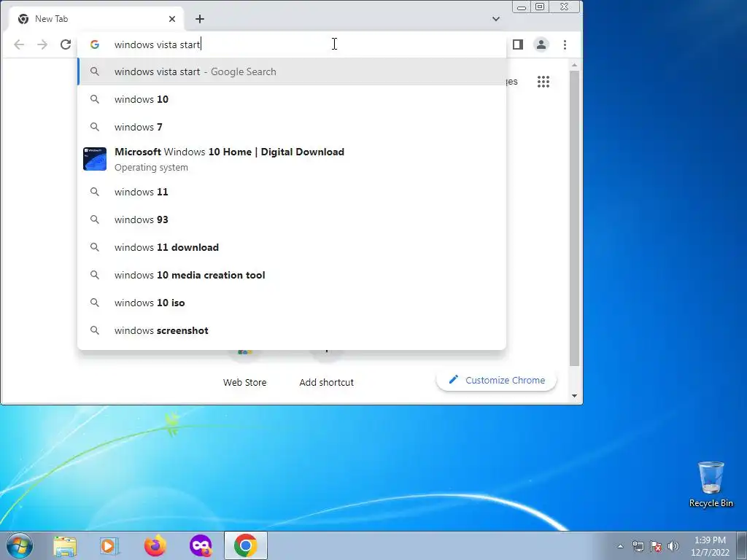Click the volume speaker tray icon
Viewport: 747px width, 560px height.
[x=673, y=546]
